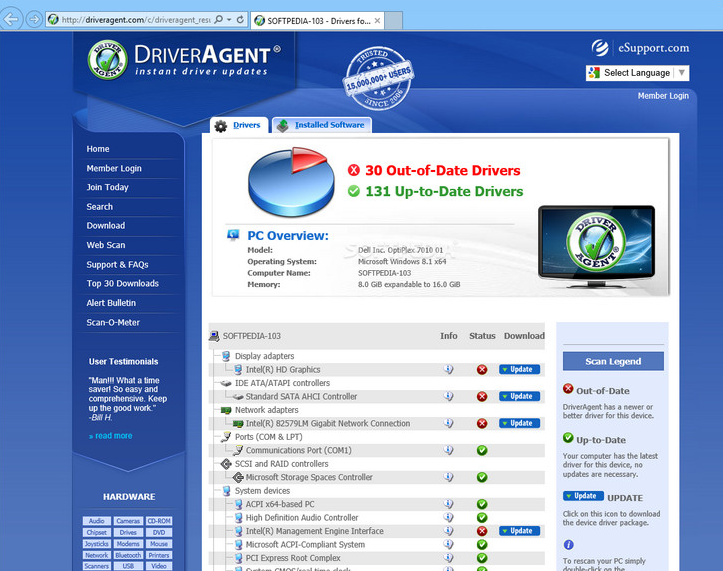
Task: Update the Intel Management Engine Interface driver
Action: pos(519,531)
